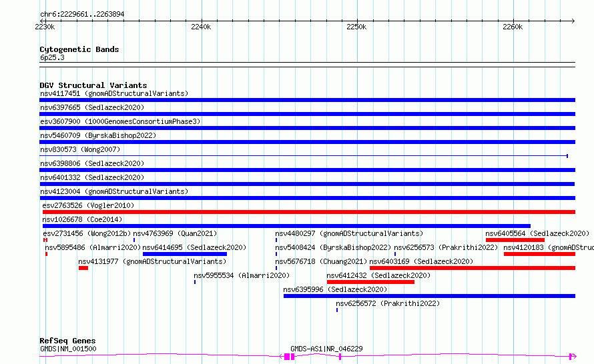Click the 2230k ruler mark
This screenshot has width=594, height=364.
pyautogui.click(x=45, y=27)
